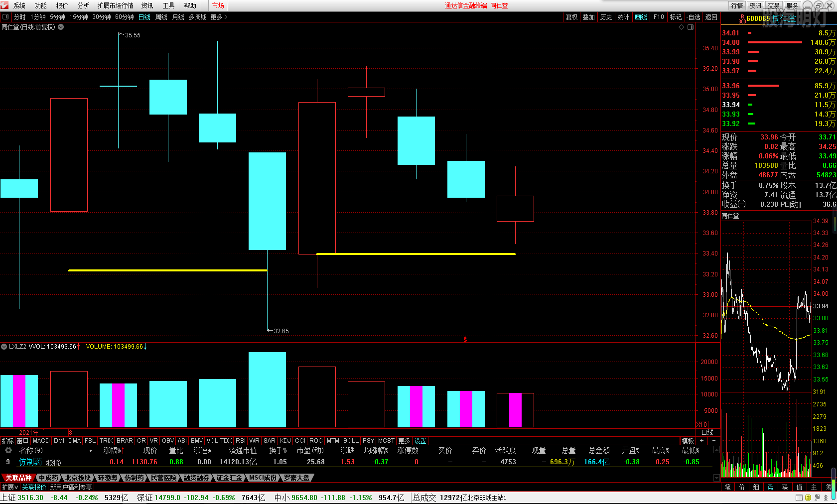
Task: Click the double-arrow icon in status bar
Action: tap(826, 498)
